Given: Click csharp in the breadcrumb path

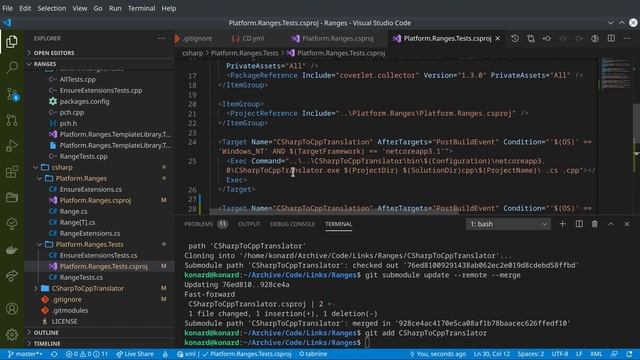Looking at the screenshot, I should (192, 53).
